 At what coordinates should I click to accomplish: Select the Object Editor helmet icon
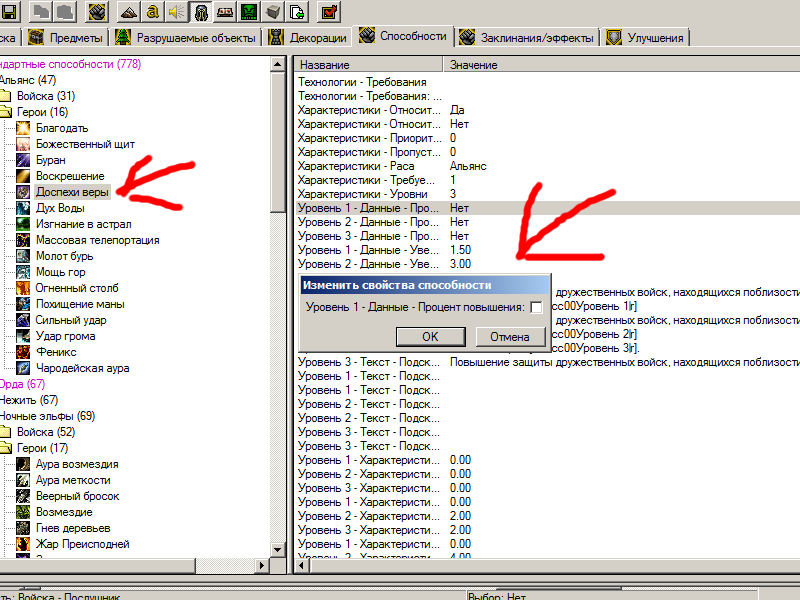(201, 11)
